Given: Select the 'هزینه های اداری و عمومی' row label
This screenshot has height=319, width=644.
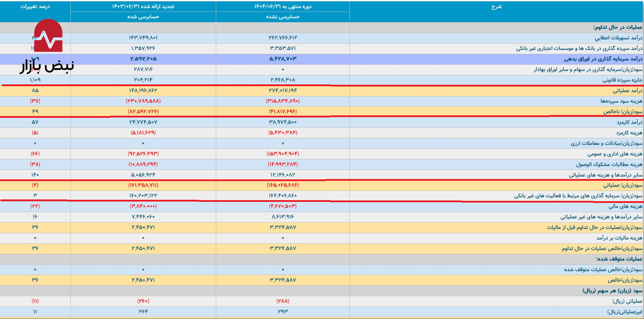Looking at the screenshot, I should [x=614, y=154].
